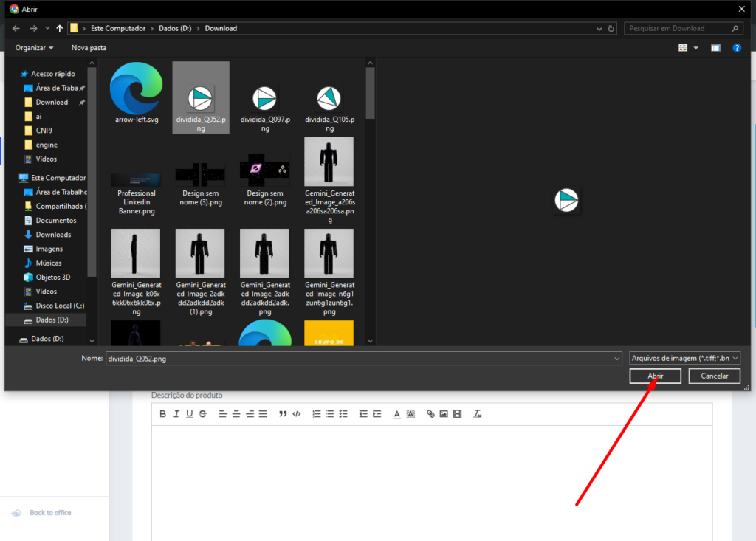Insert a link in description editor
The height and width of the screenshot is (541, 756).
tap(430, 414)
